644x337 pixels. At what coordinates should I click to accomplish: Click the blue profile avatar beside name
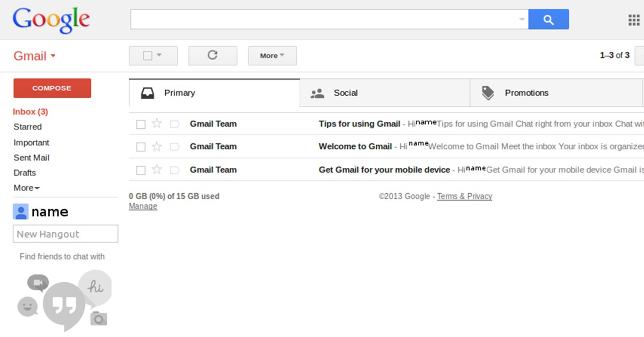[20, 212]
